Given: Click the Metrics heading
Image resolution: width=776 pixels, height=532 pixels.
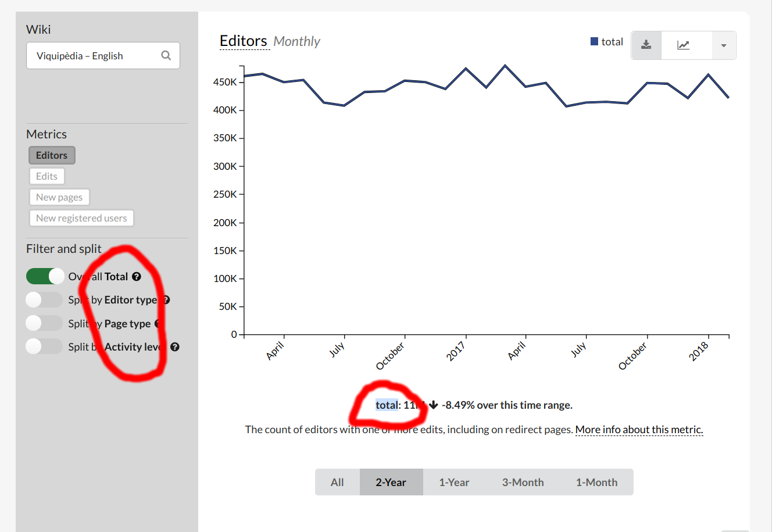Looking at the screenshot, I should pos(47,134).
